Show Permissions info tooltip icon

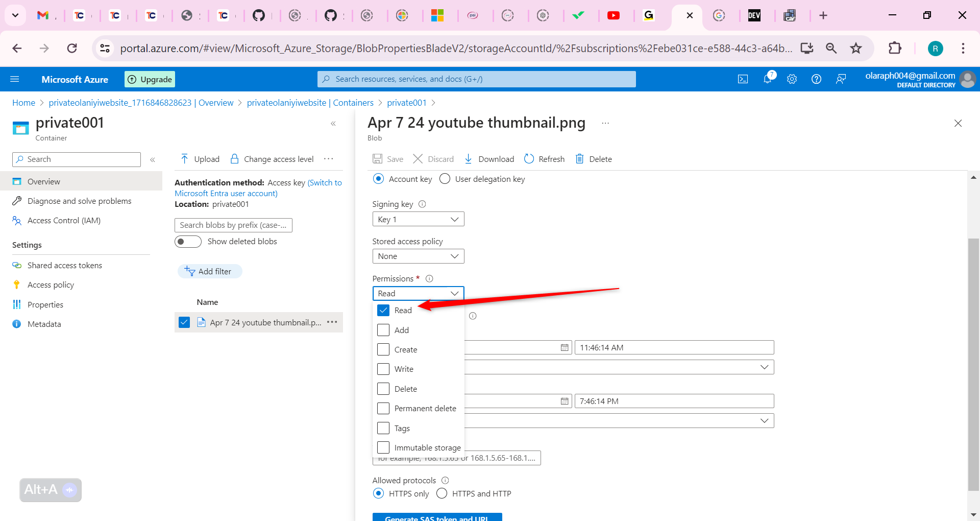pyautogui.click(x=429, y=278)
